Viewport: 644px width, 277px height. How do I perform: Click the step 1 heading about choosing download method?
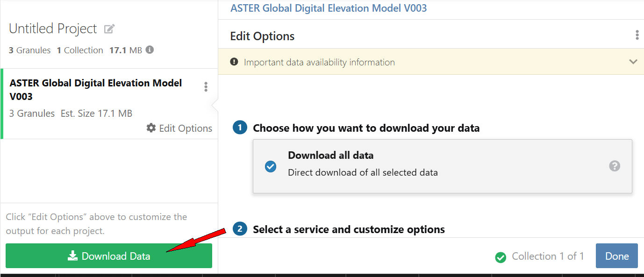(x=366, y=128)
